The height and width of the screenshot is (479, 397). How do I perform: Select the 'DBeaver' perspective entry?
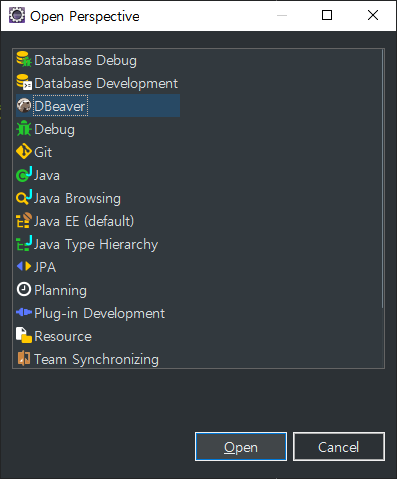(60, 106)
